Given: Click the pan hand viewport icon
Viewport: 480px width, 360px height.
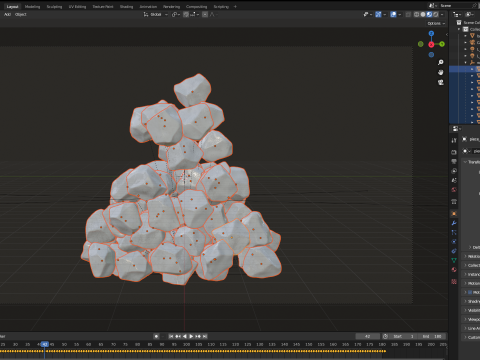Looking at the screenshot, I should 441,72.
